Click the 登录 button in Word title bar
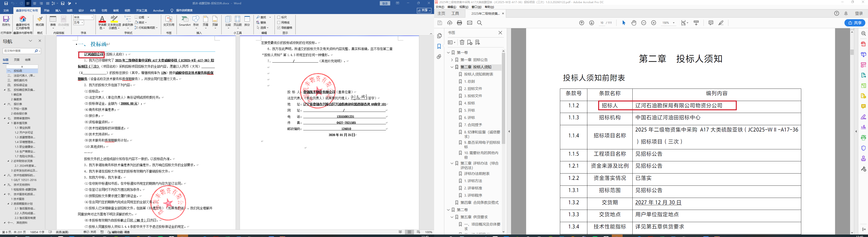Image resolution: width=868 pixels, height=237 pixels. click(385, 3)
